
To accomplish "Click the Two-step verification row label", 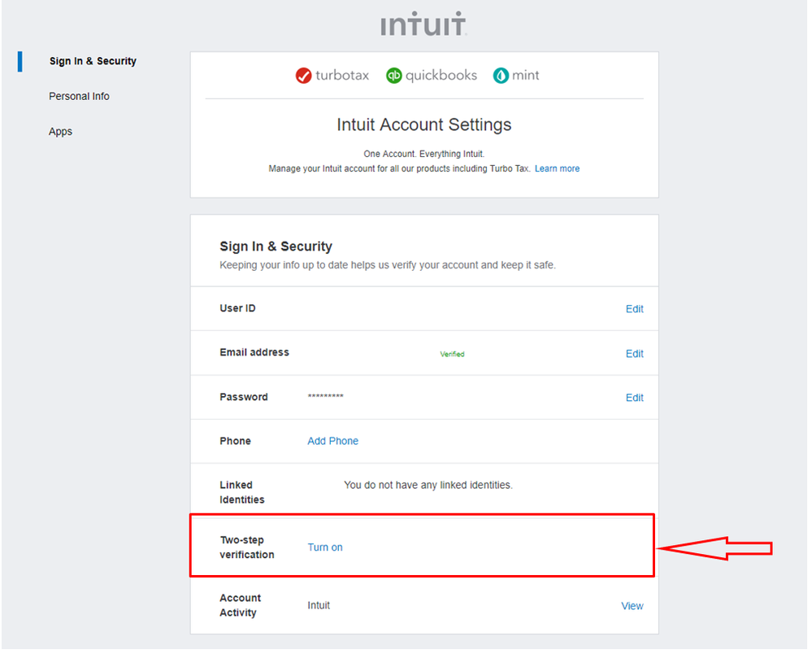I will 247,547.
